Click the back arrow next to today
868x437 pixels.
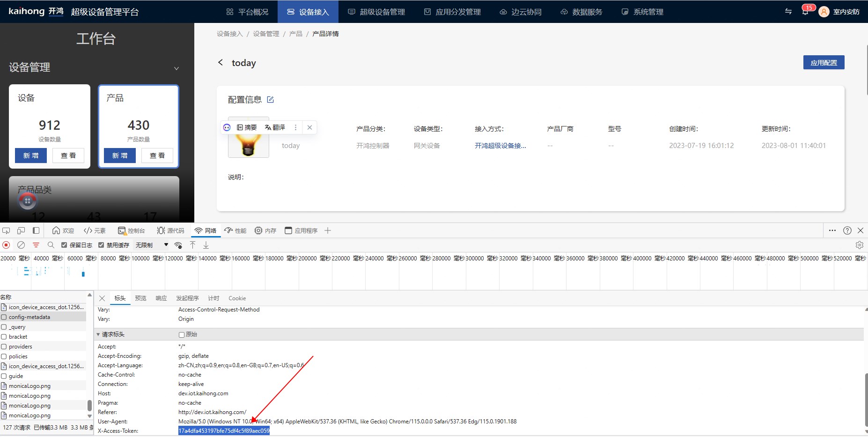[221, 62]
